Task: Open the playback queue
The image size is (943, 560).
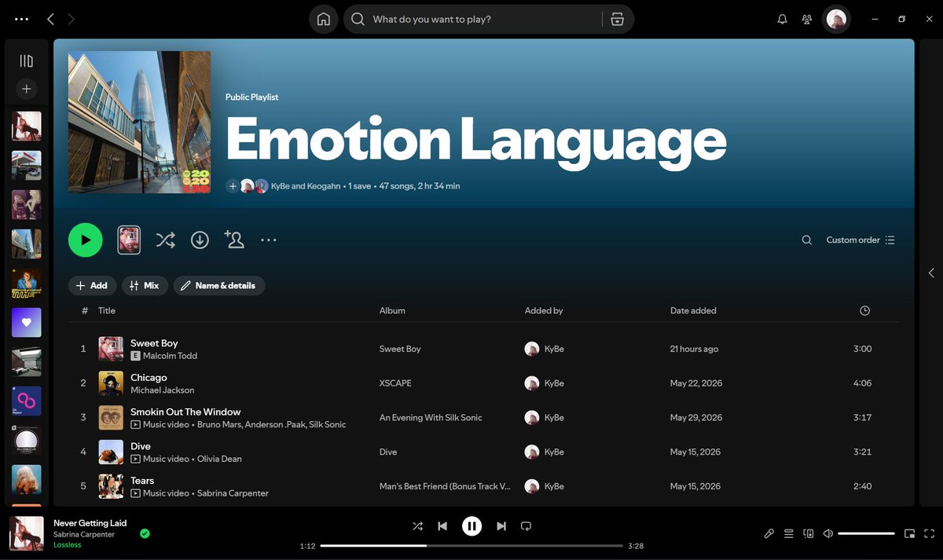Action: click(x=789, y=534)
